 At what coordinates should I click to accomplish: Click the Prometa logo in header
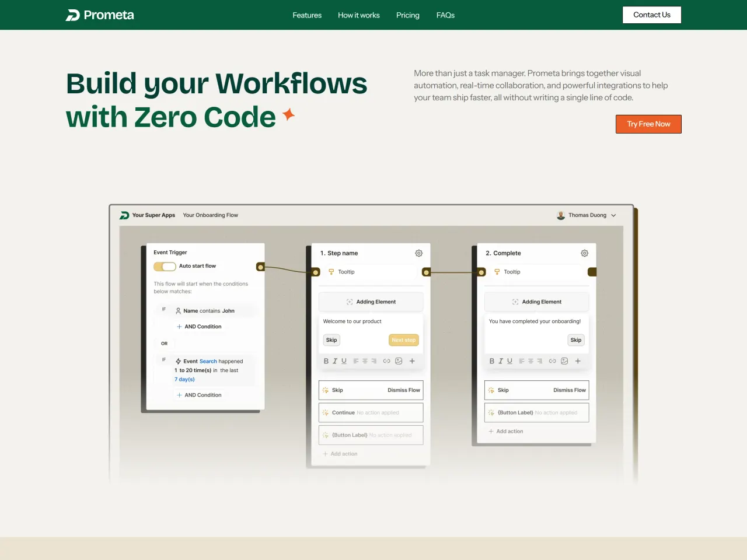tap(100, 15)
